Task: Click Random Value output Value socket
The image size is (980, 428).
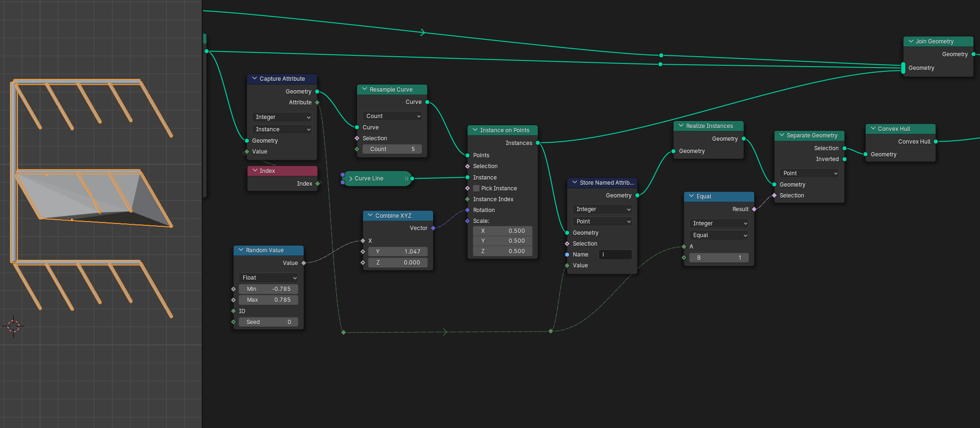Action: 304,263
